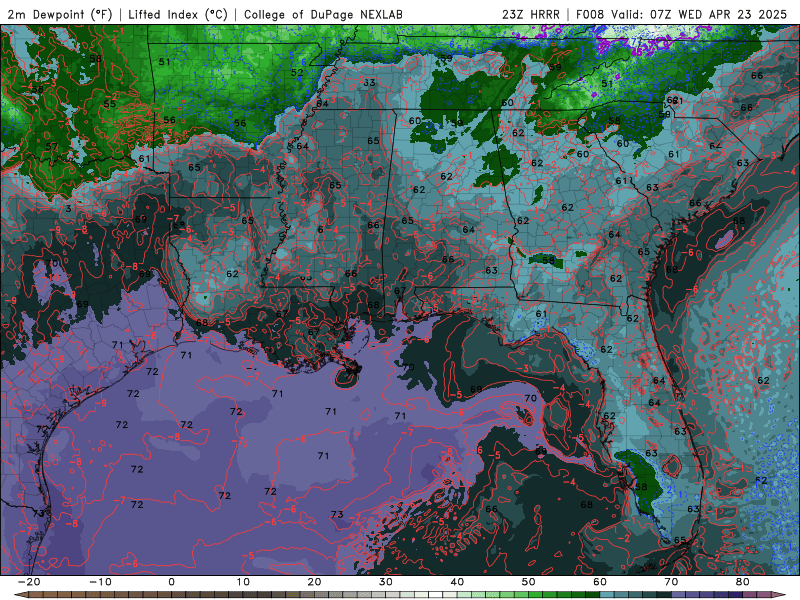The width and height of the screenshot is (800, 600).
Task: Click the left arrow tip of the color bar
Action: click(x=20, y=595)
